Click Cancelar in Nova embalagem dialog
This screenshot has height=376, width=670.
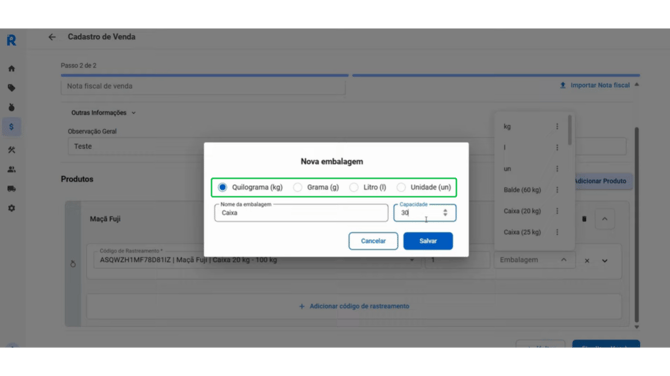pos(373,241)
